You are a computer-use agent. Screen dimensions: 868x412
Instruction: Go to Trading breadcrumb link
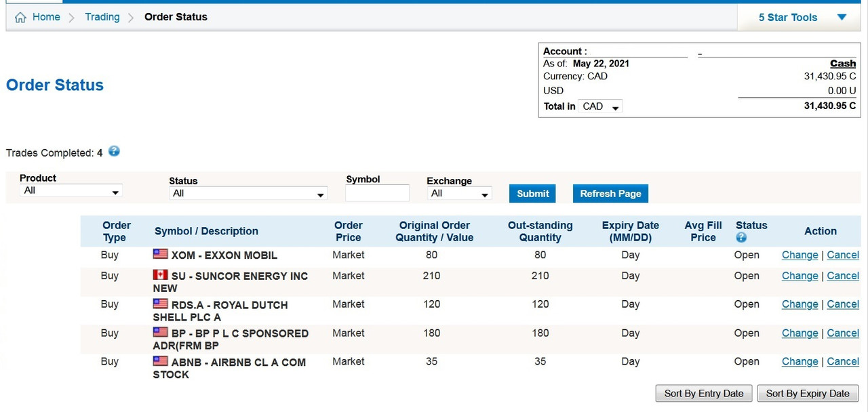click(102, 17)
